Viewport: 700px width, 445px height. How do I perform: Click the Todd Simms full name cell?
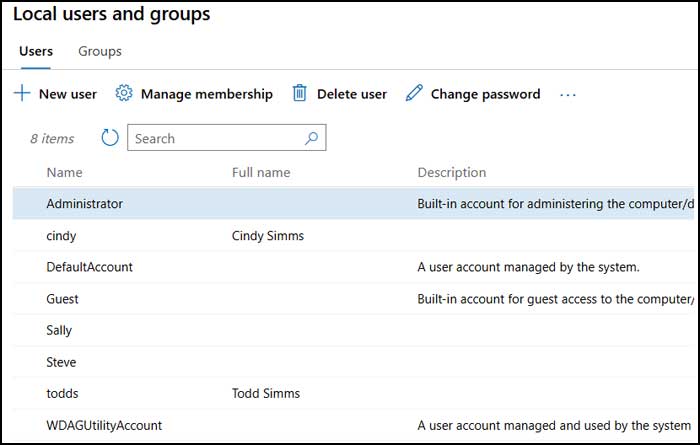pos(266,394)
